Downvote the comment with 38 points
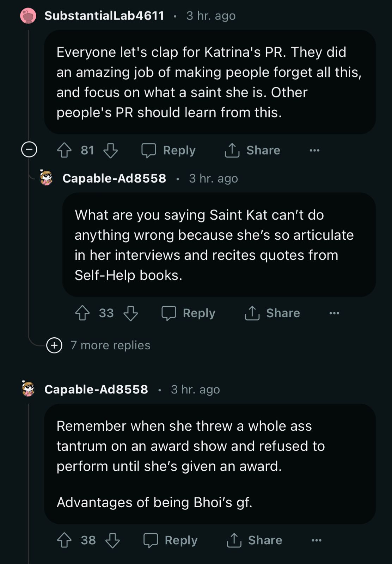Image resolution: width=392 pixels, height=564 pixels. pyautogui.click(x=112, y=540)
